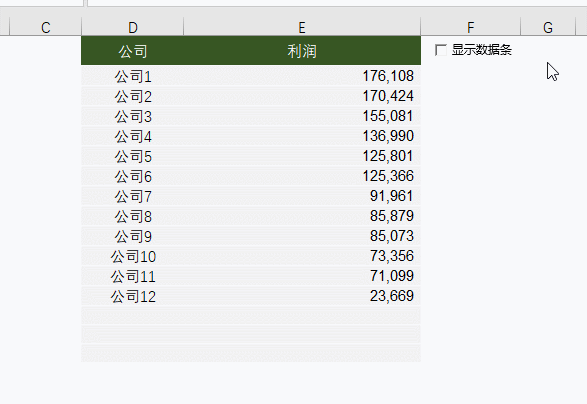
Task: Select profit value 125,366
Action: 302,176
